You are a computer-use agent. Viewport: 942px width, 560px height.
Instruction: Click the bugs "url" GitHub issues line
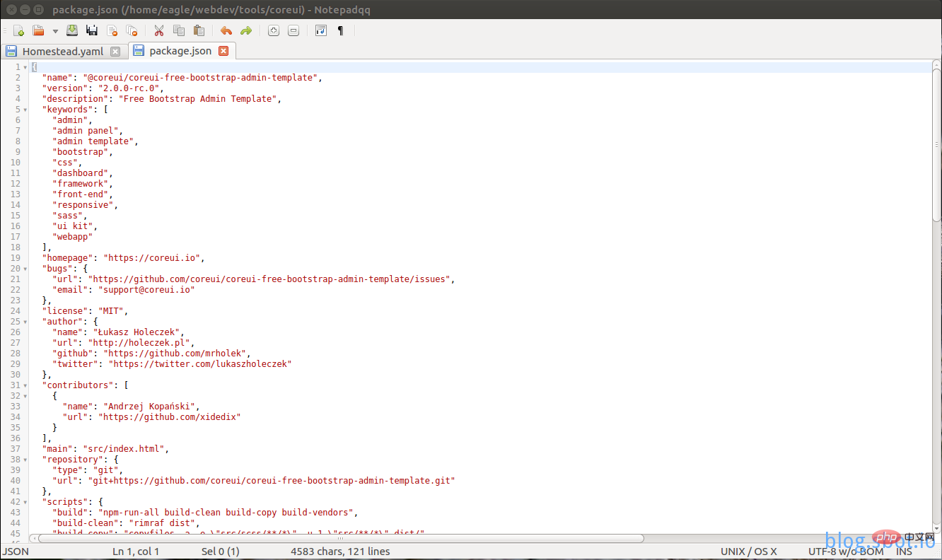click(254, 279)
